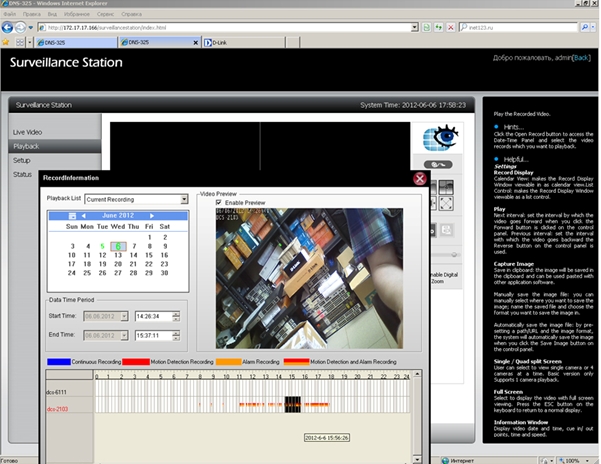The image size is (601, 464).
Task: Click the browser back button
Action: point(9,27)
